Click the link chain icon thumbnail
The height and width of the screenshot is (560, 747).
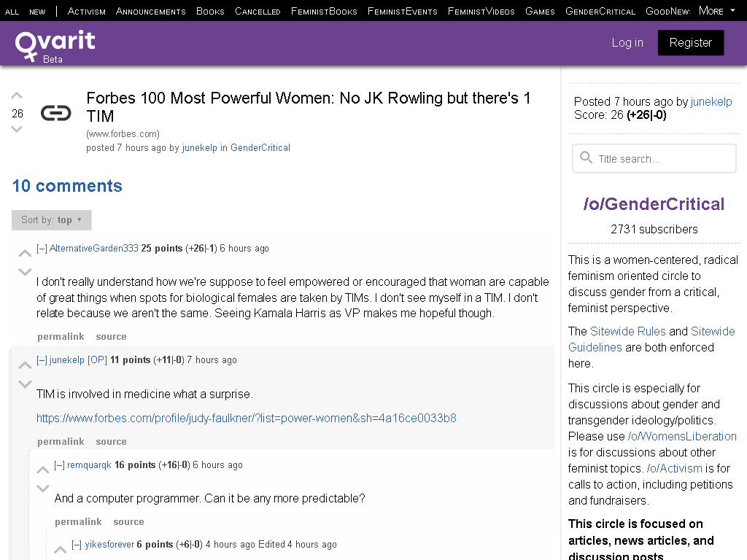[x=55, y=113]
